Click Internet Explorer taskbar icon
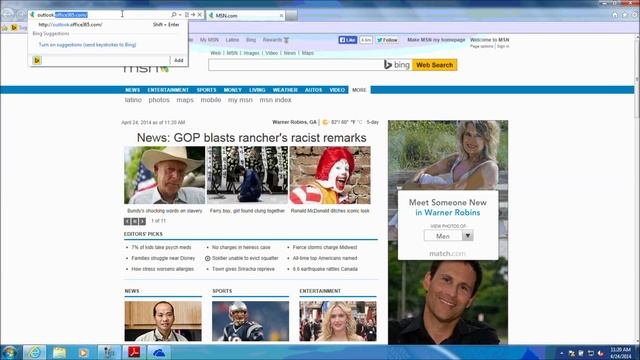Image resolution: width=640 pixels, height=360 pixels. coord(34,352)
